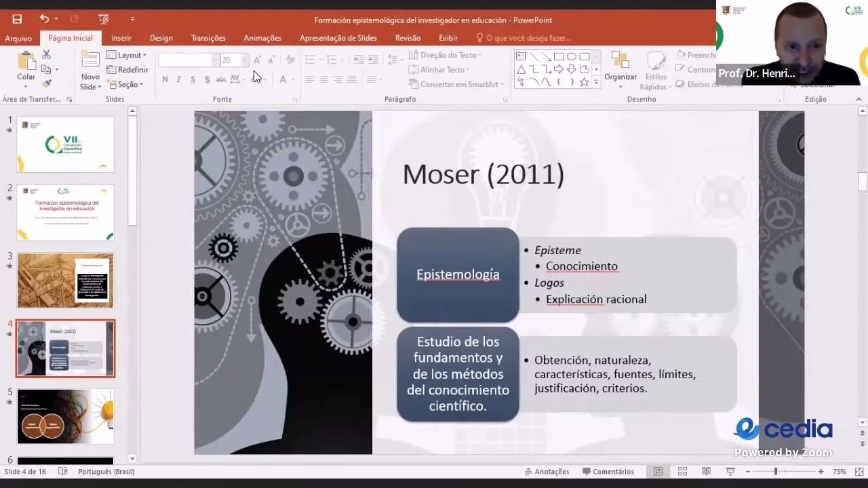Switch to the Inserir tab
The image size is (868, 488).
(121, 38)
